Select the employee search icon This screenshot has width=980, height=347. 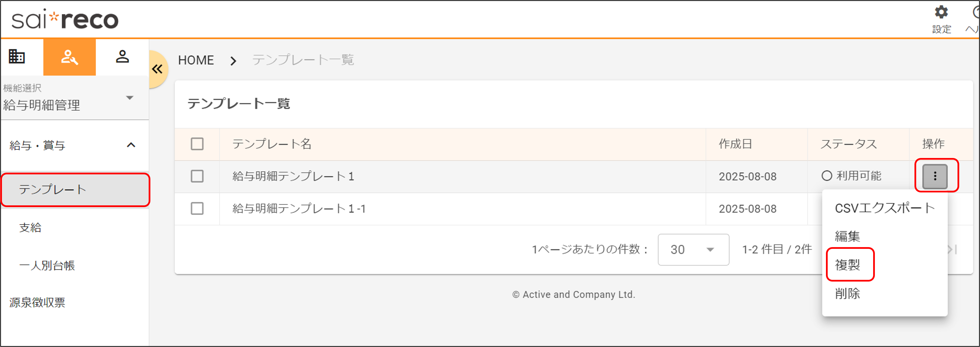click(69, 57)
